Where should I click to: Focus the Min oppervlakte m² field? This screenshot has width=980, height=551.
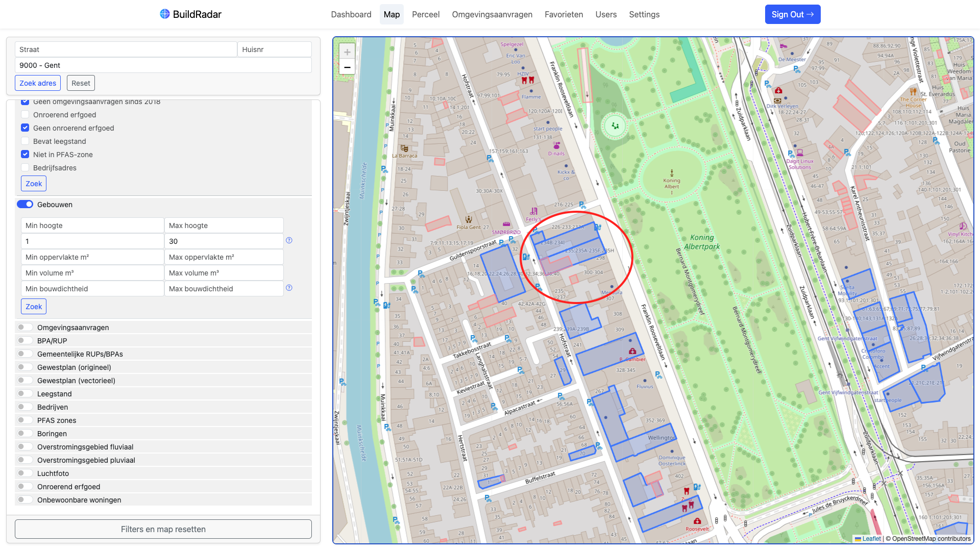tap(92, 257)
